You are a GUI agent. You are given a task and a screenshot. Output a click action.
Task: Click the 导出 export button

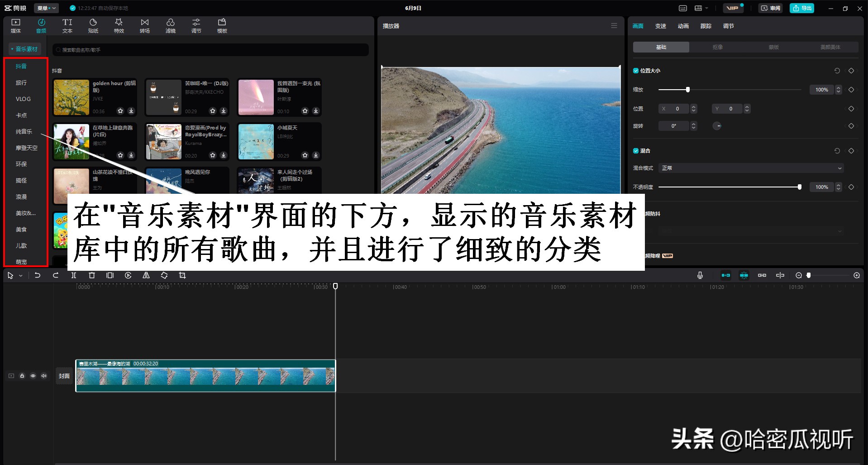click(802, 8)
